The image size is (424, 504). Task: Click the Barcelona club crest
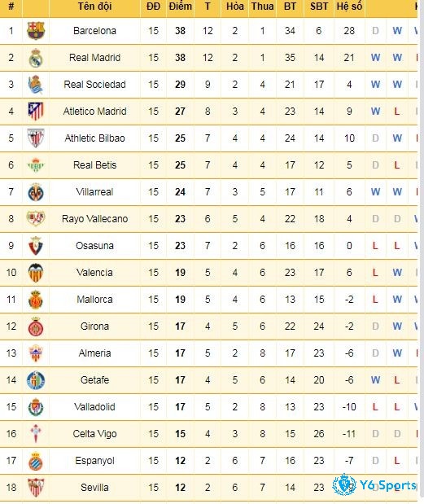point(36,31)
